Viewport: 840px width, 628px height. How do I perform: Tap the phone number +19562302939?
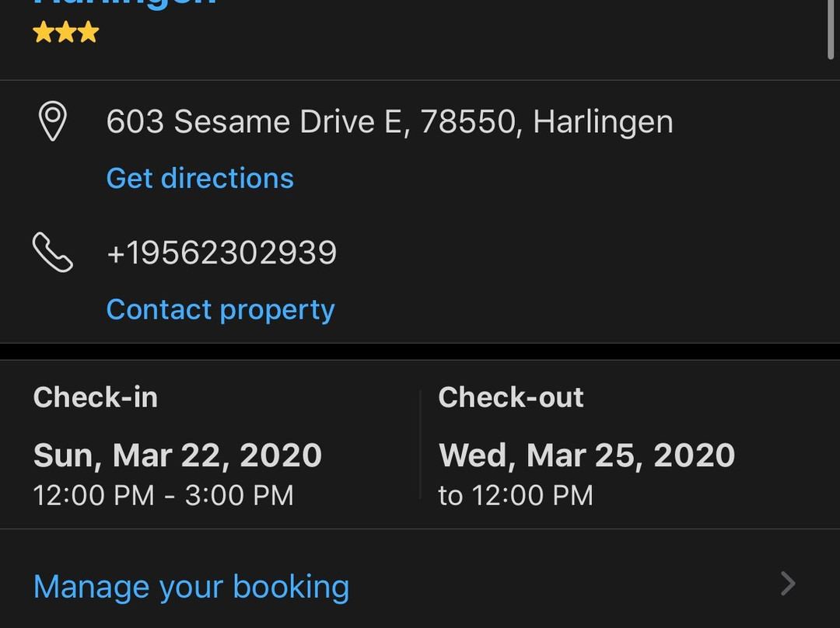click(222, 253)
